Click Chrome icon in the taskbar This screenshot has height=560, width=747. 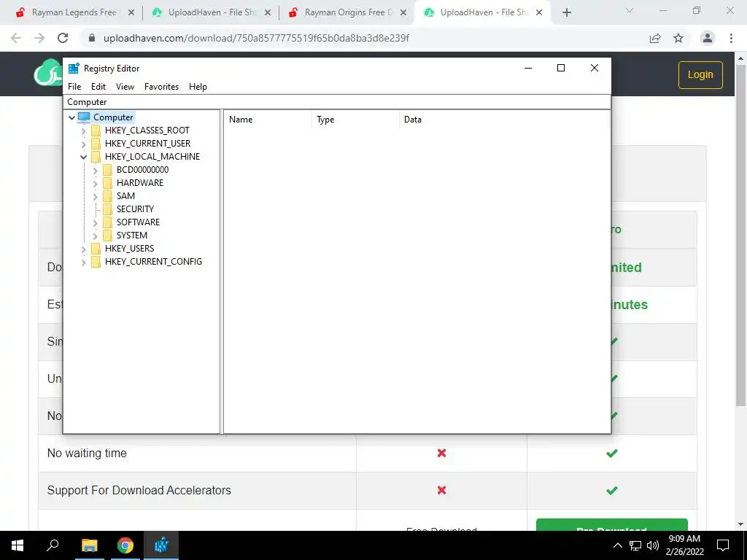click(x=125, y=545)
